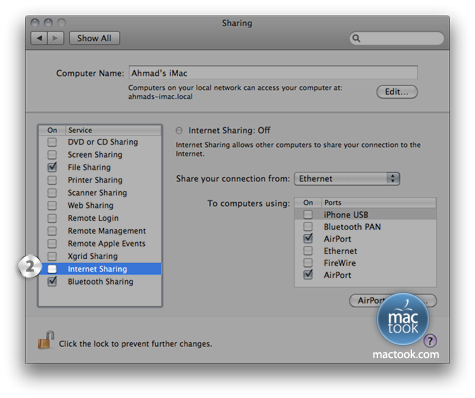Click into the Computer Name field
The width and height of the screenshot is (475, 398).
click(x=273, y=72)
